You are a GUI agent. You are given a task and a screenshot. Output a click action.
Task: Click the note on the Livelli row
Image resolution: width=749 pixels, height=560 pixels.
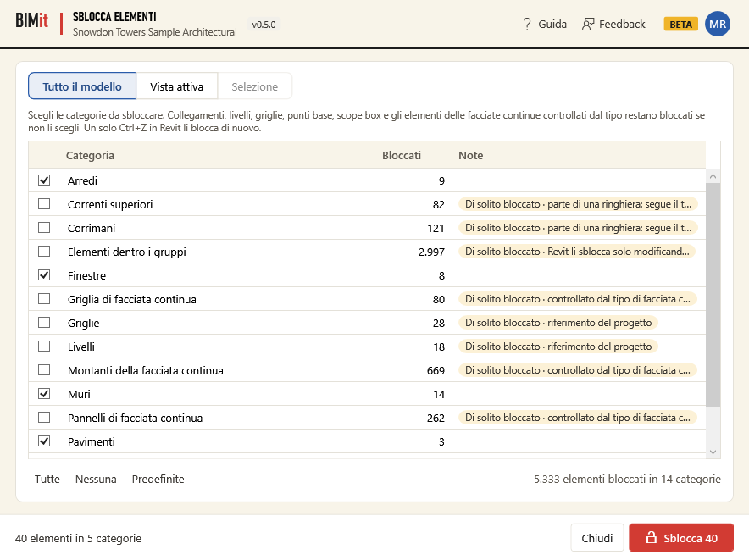click(558, 347)
